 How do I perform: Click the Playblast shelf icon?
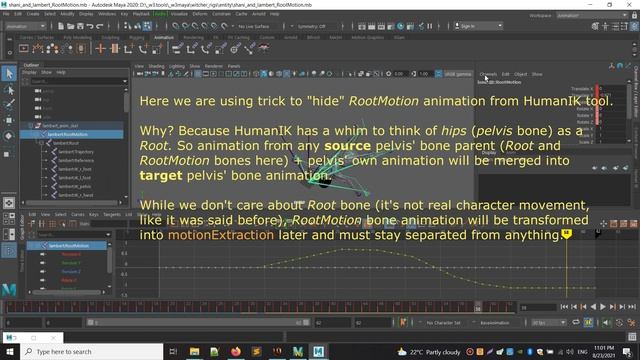[x=24, y=49]
